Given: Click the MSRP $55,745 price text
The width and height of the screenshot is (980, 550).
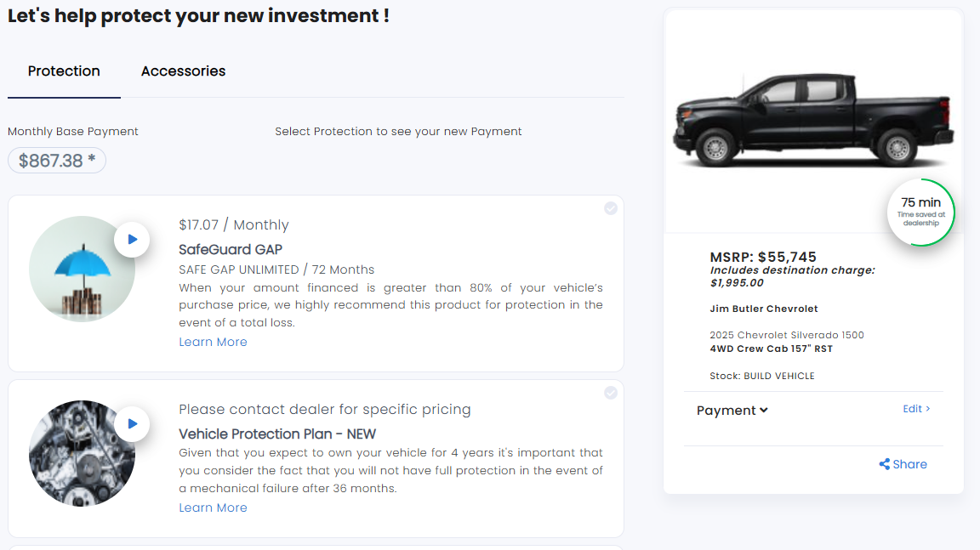Looking at the screenshot, I should [763, 257].
